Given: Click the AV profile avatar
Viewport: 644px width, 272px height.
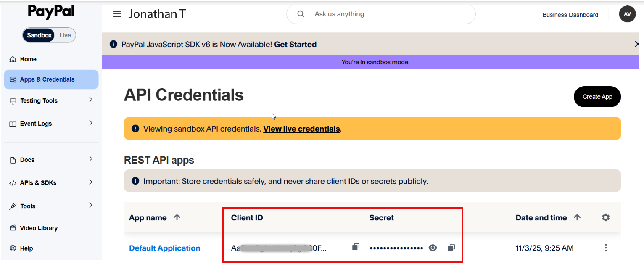Looking at the screenshot, I should click(627, 14).
